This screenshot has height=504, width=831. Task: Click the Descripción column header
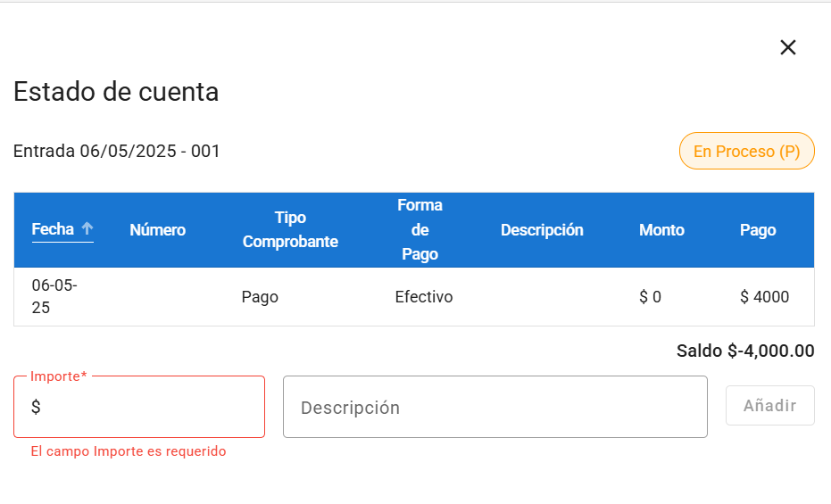[542, 230]
